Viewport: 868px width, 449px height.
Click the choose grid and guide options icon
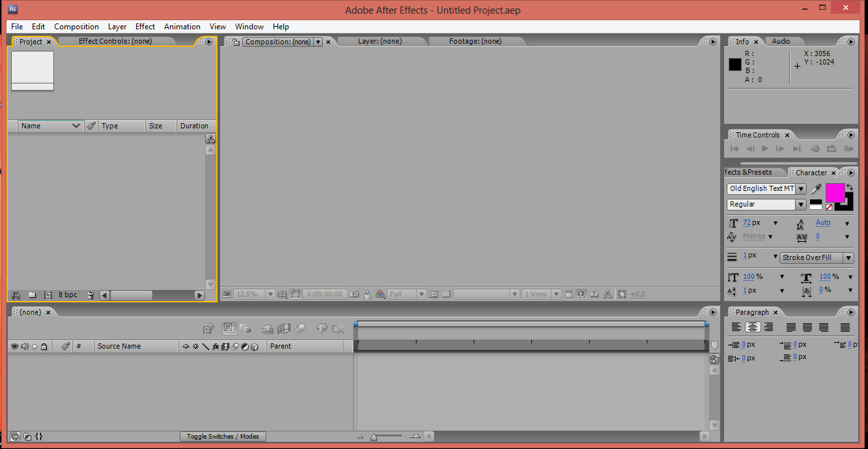(281, 294)
